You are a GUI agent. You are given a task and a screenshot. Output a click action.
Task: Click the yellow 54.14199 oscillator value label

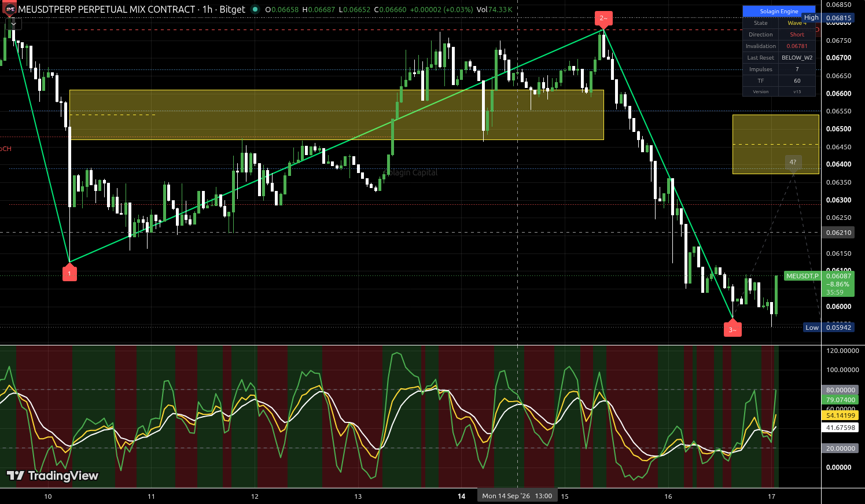840,415
